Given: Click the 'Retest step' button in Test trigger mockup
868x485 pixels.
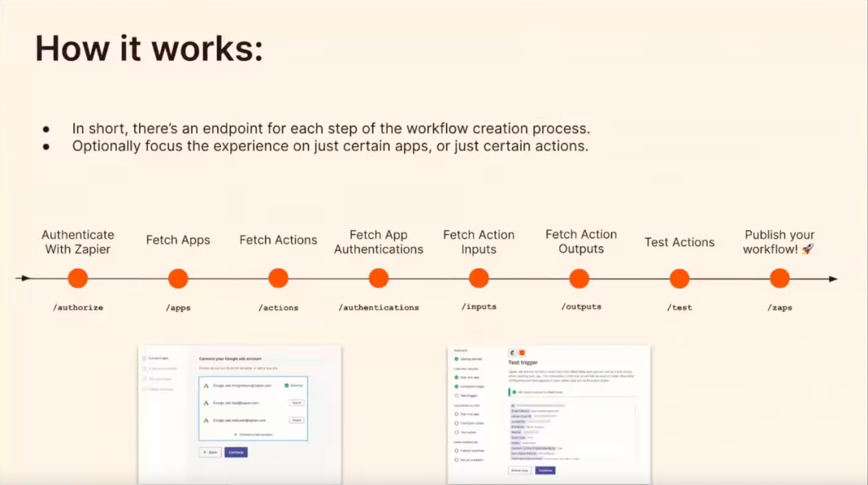Looking at the screenshot, I should click(520, 471).
